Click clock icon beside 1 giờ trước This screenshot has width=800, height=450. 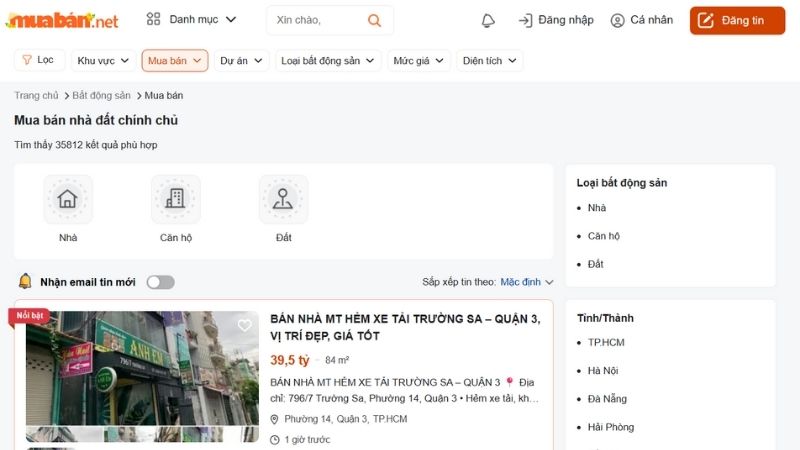coord(274,440)
